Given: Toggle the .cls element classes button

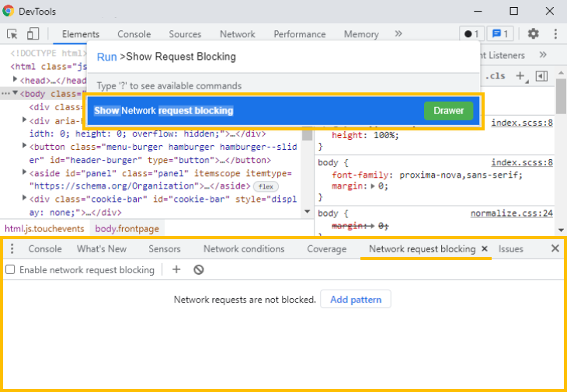Looking at the screenshot, I should tap(495, 76).
